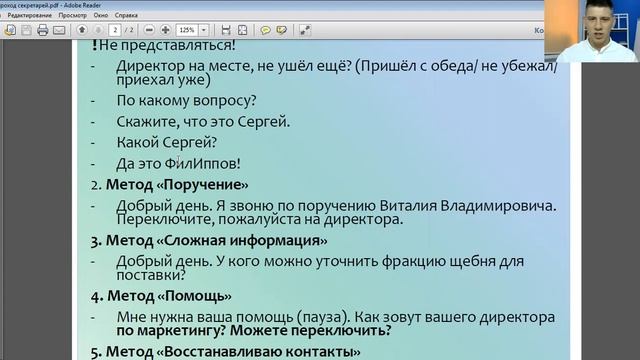Click the webcam video thumbnail of presenter
Screen dimensions: 640x360
[592, 31]
